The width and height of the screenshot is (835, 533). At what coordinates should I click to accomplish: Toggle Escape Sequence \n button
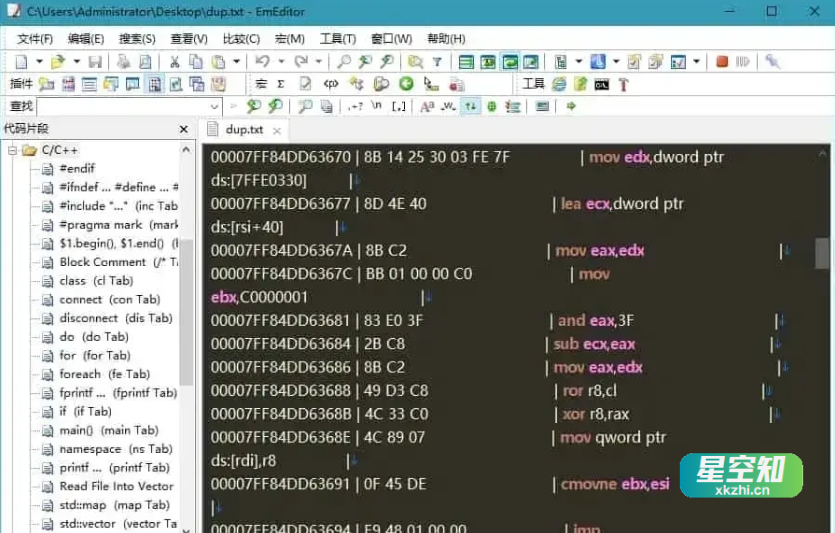pyautogui.click(x=376, y=106)
